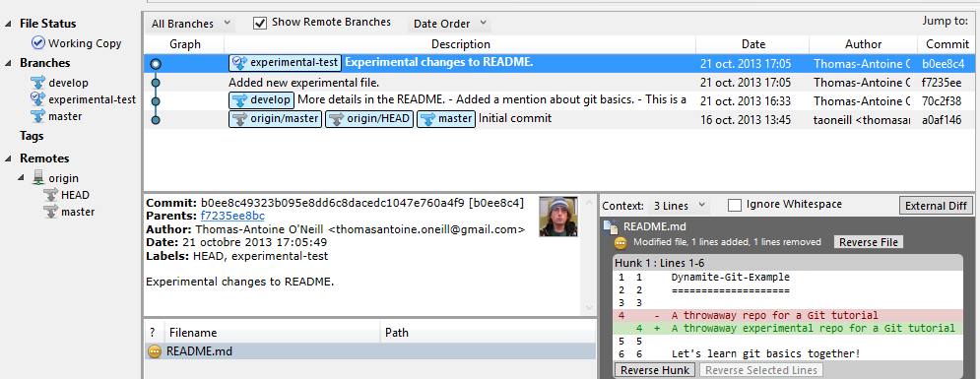Image resolution: width=980 pixels, height=379 pixels.
Task: Select the Tags section header
Action: [32, 136]
